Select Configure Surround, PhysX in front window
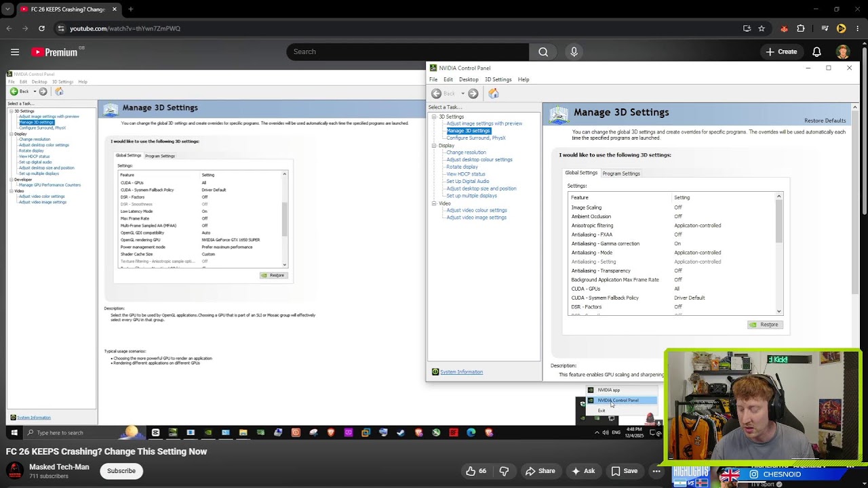Image resolution: width=868 pixels, height=488 pixels. tap(476, 138)
